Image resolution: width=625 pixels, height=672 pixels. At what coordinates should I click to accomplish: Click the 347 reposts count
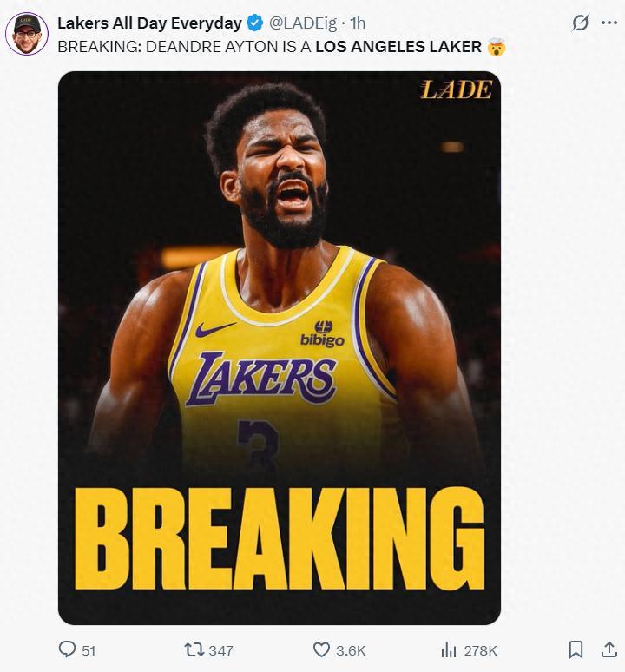coord(220,650)
